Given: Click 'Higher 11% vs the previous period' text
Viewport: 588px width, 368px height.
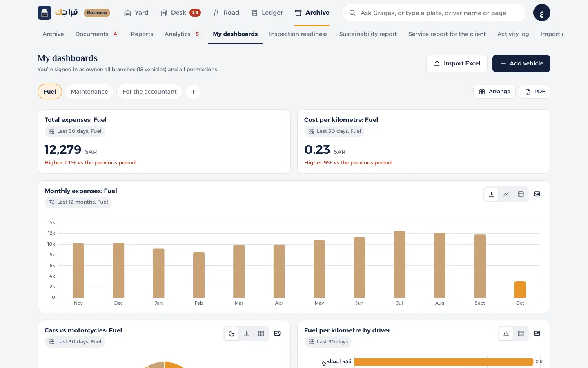Looking at the screenshot, I should tap(90, 163).
